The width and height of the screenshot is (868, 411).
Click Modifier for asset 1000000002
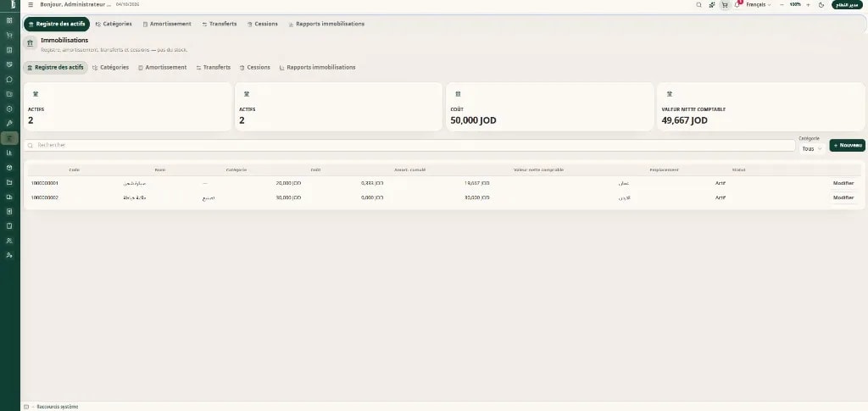pyautogui.click(x=843, y=197)
